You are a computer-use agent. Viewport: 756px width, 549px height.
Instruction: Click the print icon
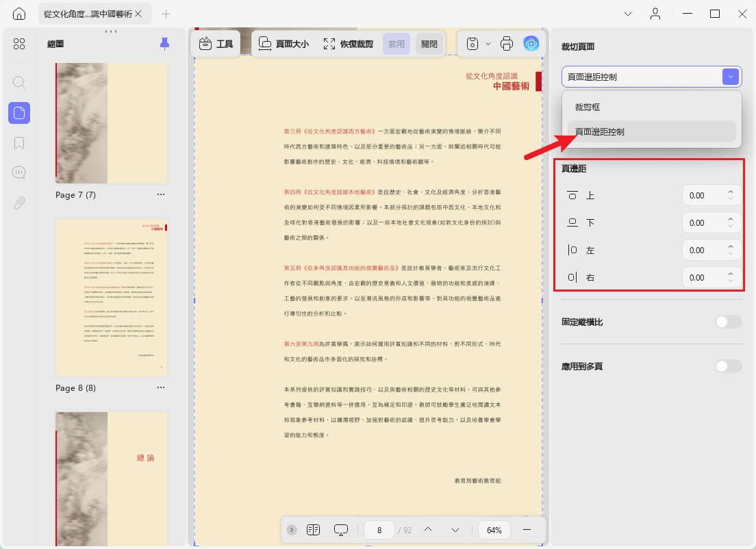pyautogui.click(x=507, y=44)
